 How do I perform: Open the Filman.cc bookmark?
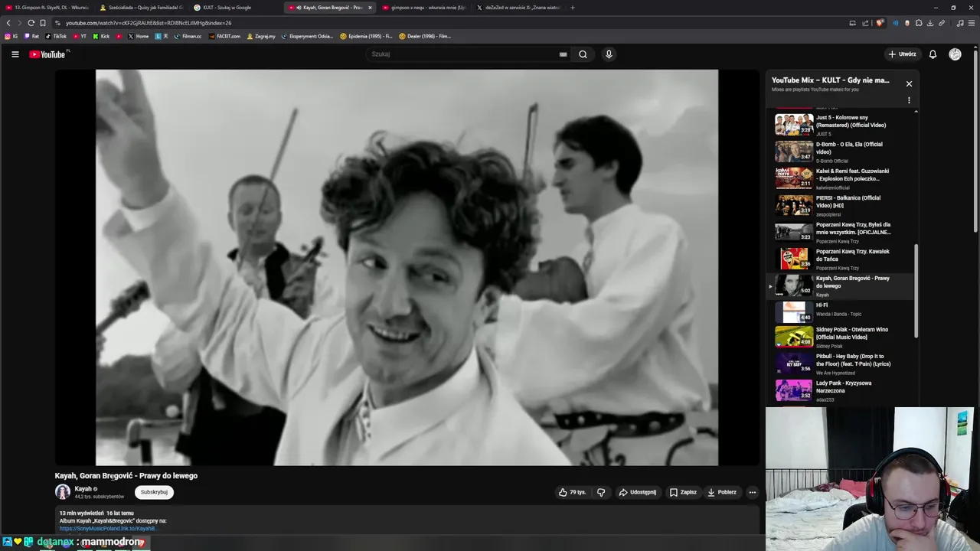188,36
